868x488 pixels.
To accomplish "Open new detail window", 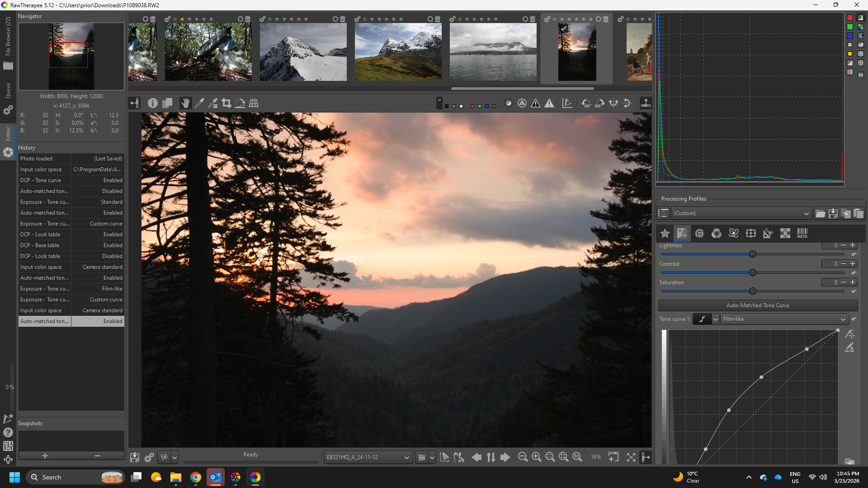I will [x=613, y=457].
